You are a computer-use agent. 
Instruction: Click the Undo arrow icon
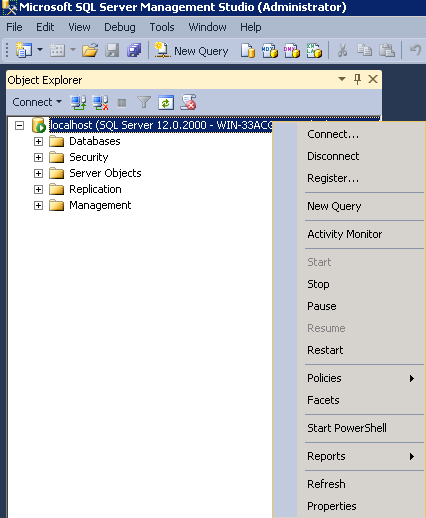point(415,50)
